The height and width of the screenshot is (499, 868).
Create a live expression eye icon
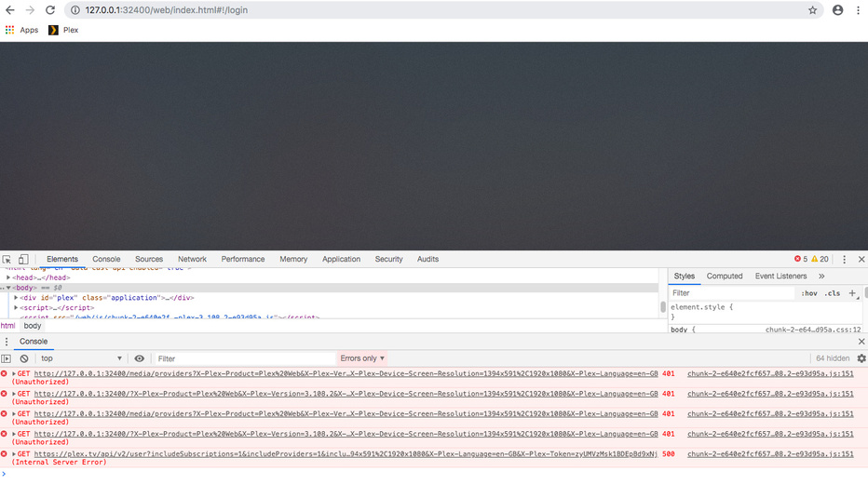tap(140, 358)
